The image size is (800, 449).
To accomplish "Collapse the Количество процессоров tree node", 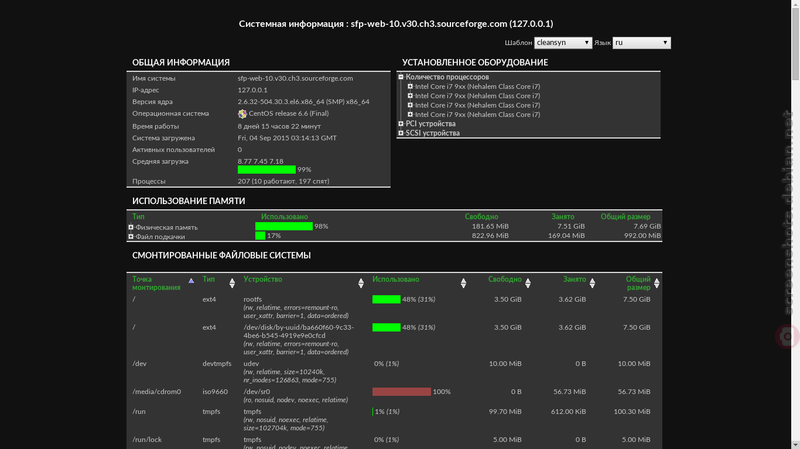I will coord(401,77).
